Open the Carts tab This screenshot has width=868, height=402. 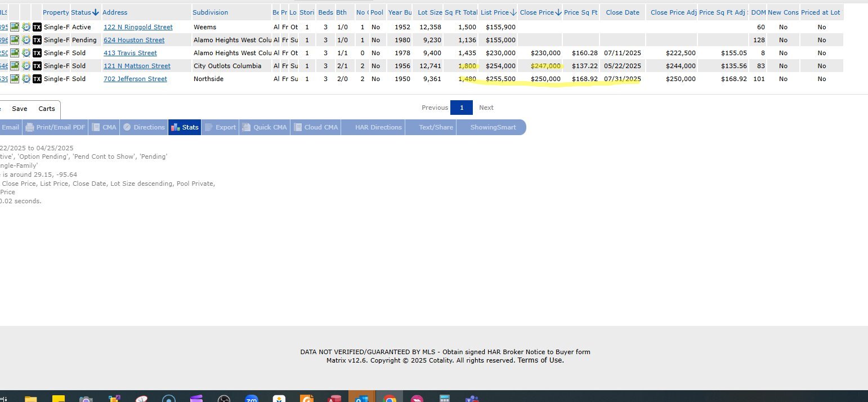(47, 109)
